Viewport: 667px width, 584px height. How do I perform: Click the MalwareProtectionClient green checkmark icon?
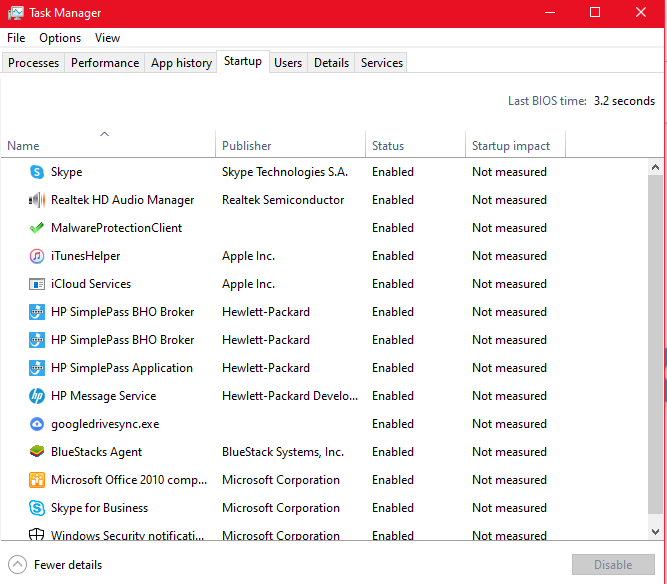(37, 228)
